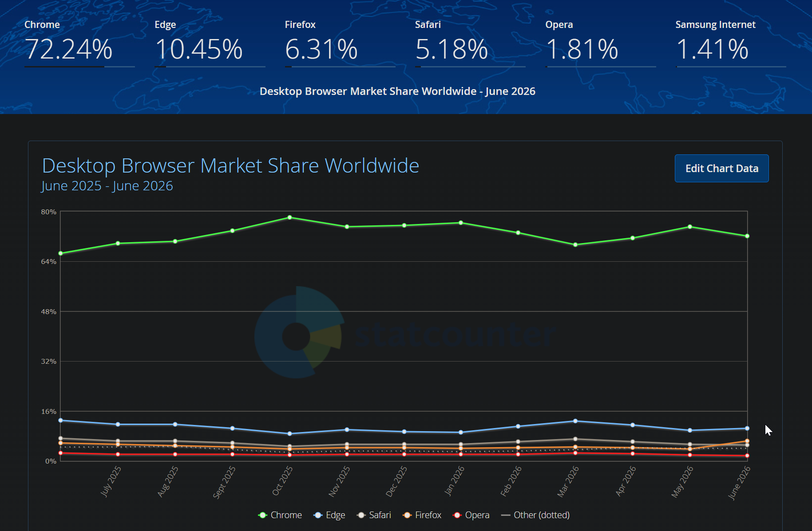The width and height of the screenshot is (812, 531).
Task: Click the 'July 2025' x-axis label
Action: click(x=111, y=481)
